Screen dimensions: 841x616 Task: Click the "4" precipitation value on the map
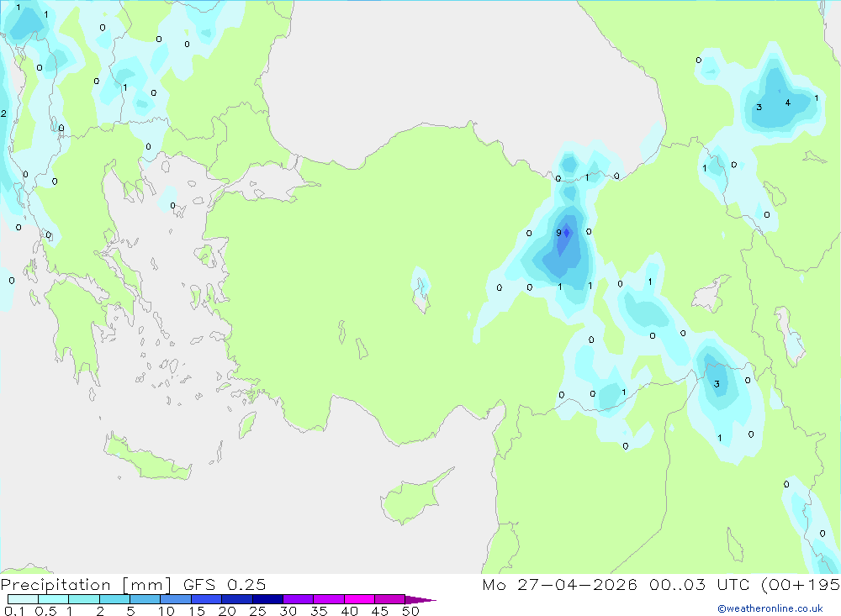pos(787,103)
